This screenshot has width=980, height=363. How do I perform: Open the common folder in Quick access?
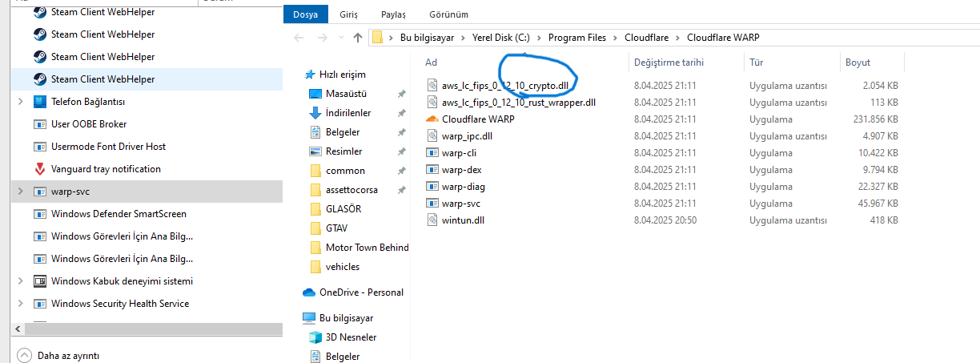(x=345, y=171)
